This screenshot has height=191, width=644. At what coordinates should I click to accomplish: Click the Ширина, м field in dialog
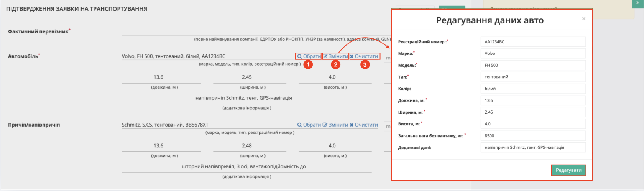pos(533,112)
